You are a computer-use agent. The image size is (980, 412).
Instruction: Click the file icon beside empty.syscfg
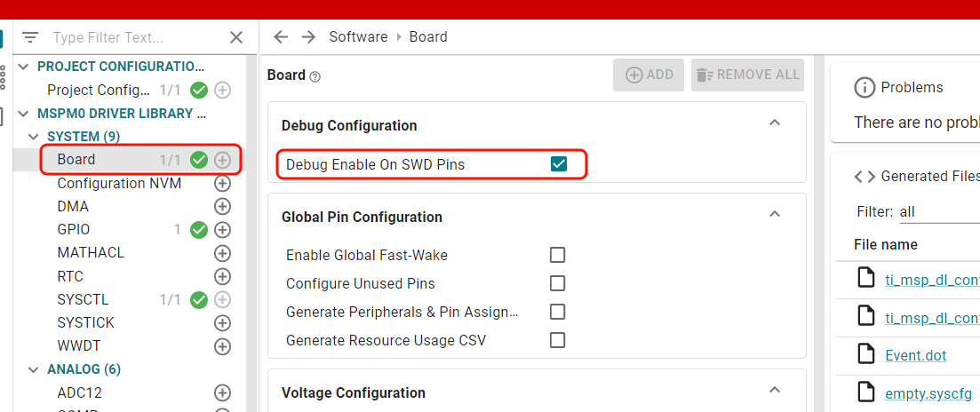865,392
